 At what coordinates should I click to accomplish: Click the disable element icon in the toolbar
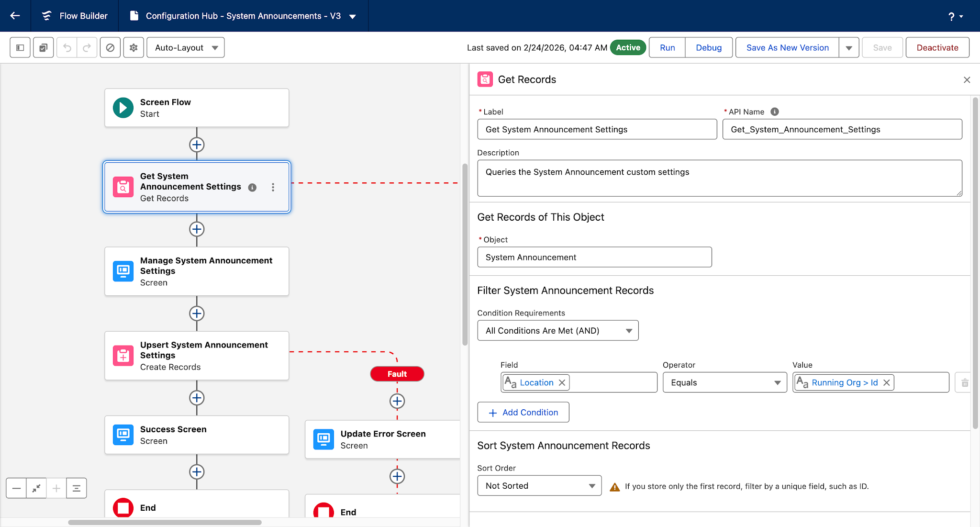tap(110, 47)
